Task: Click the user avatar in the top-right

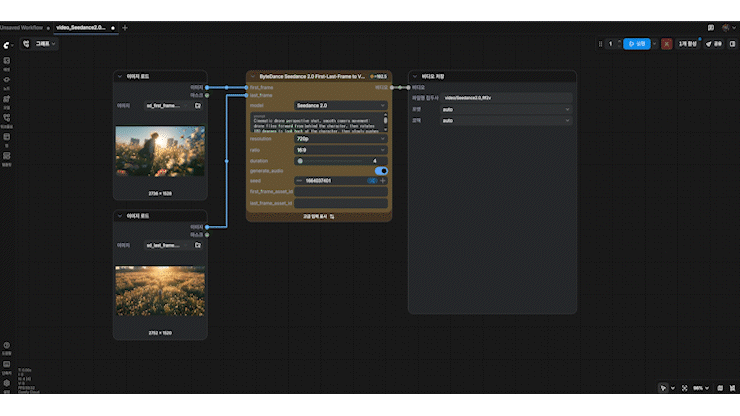Action: (726, 28)
